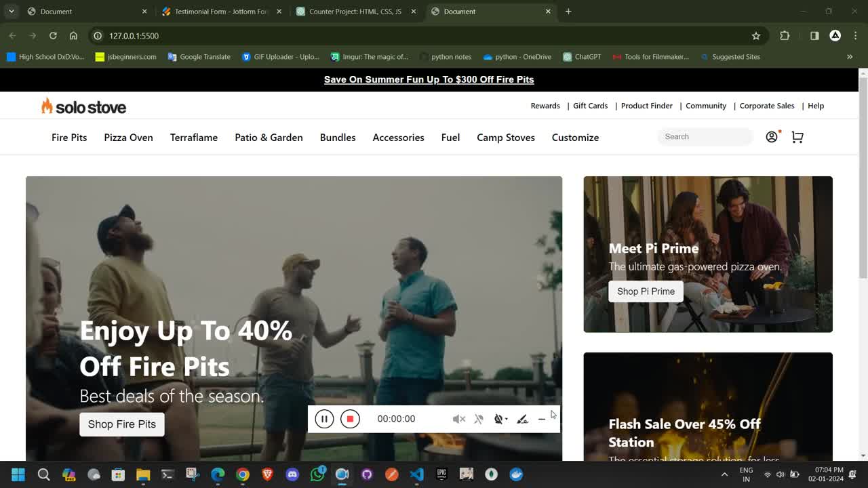Open the Windows Start menu
Image resolution: width=868 pixels, height=488 pixels.
[x=18, y=474]
